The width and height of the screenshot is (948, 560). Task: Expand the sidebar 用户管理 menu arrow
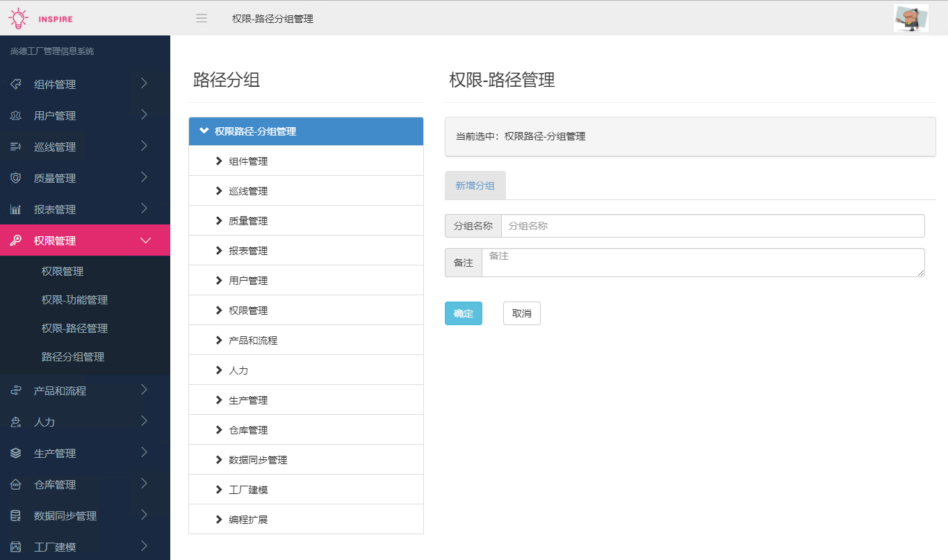pos(144,115)
